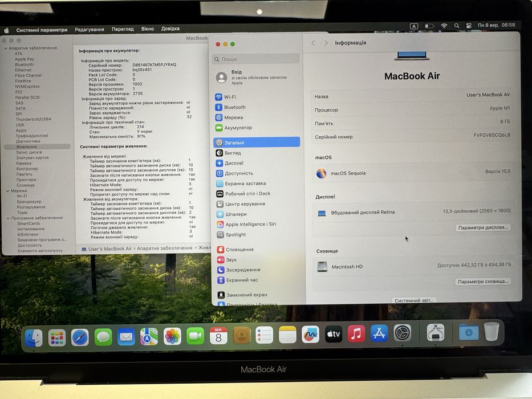Select Apple Intelligence і Siri

tap(257, 224)
